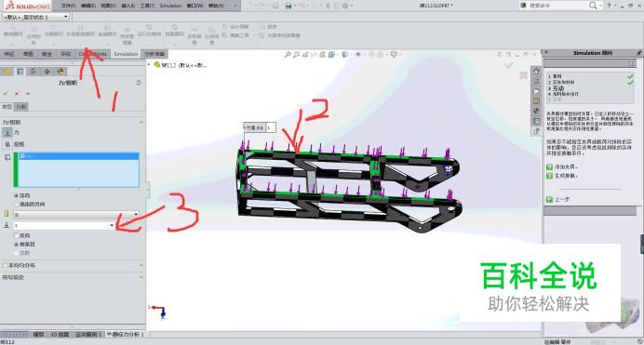The width and height of the screenshot is (644, 345).
Task: Switch to the Simulation ribbon tab
Action: tap(126, 54)
